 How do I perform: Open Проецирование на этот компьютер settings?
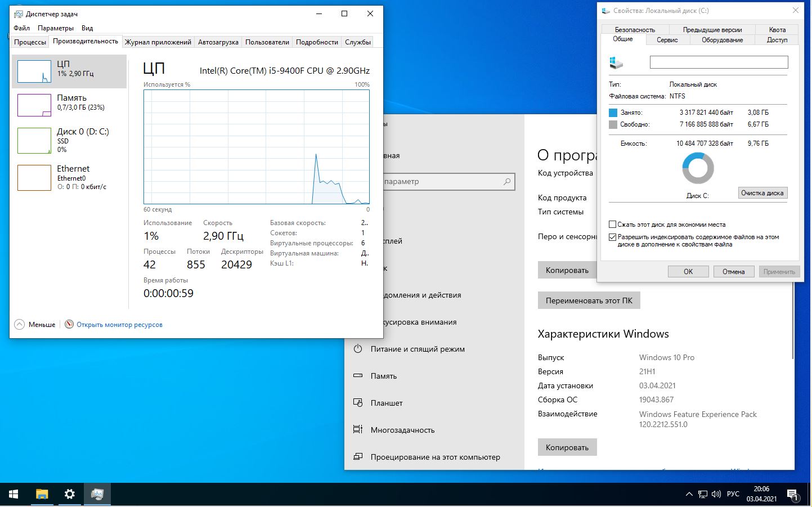(435, 457)
